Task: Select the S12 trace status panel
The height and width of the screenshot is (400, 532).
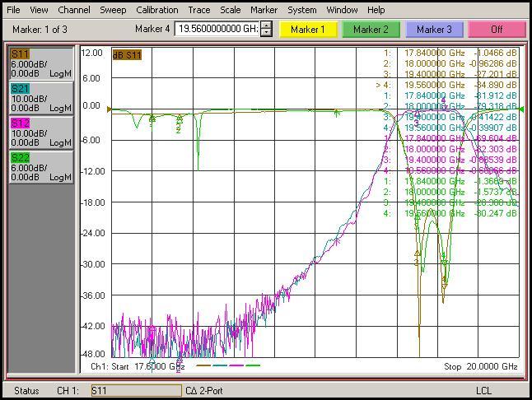Action: 41,133
